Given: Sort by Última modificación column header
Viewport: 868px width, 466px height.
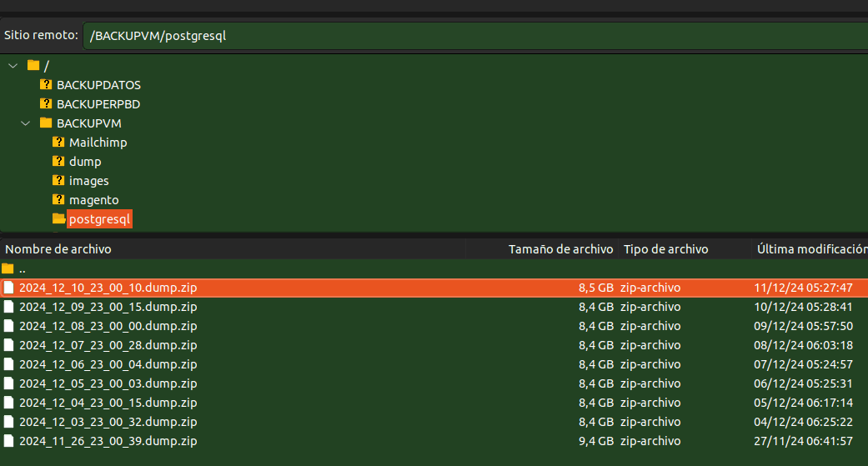Looking at the screenshot, I should (810, 249).
